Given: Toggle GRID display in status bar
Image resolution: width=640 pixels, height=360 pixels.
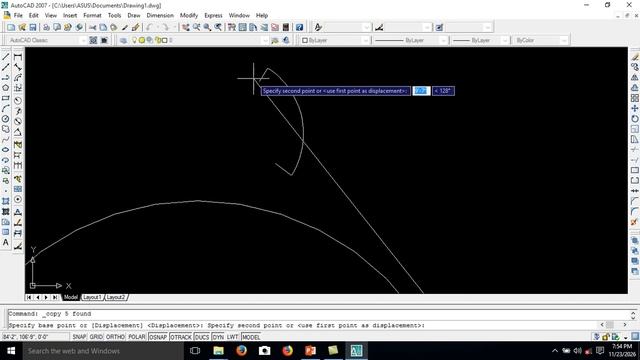Looking at the screenshot, I should pyautogui.click(x=96, y=337).
